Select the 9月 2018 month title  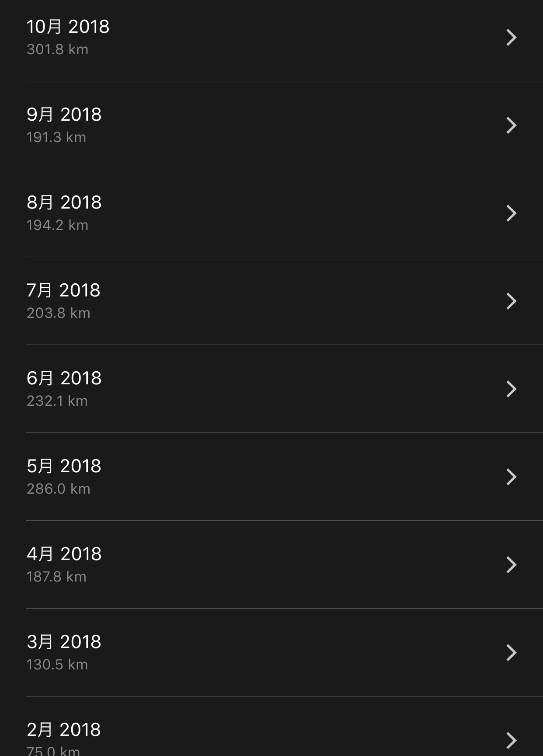point(64,115)
